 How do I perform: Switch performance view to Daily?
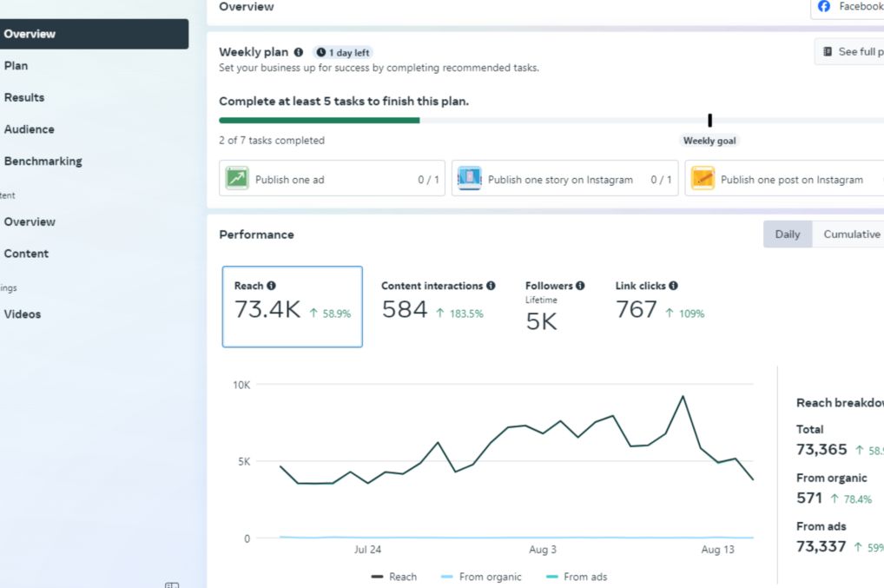pos(788,234)
